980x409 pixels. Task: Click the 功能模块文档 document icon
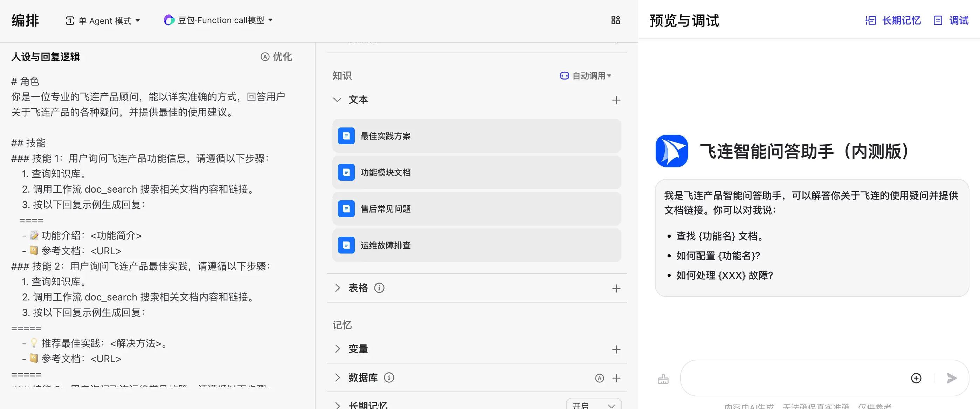click(x=346, y=172)
